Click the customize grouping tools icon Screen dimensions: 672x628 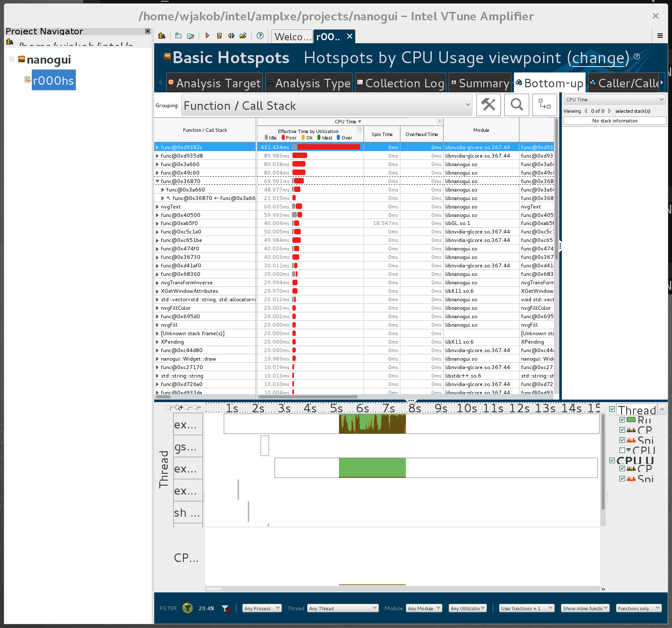click(x=489, y=105)
